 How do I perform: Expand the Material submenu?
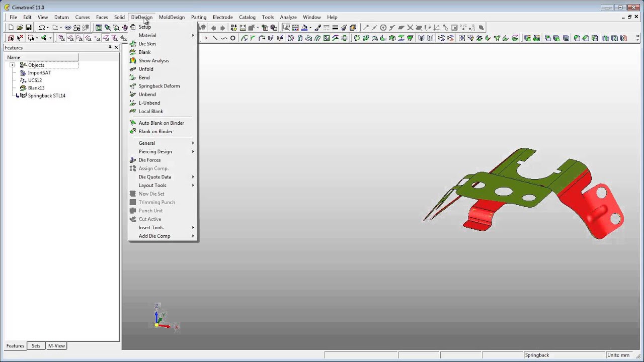click(163, 35)
